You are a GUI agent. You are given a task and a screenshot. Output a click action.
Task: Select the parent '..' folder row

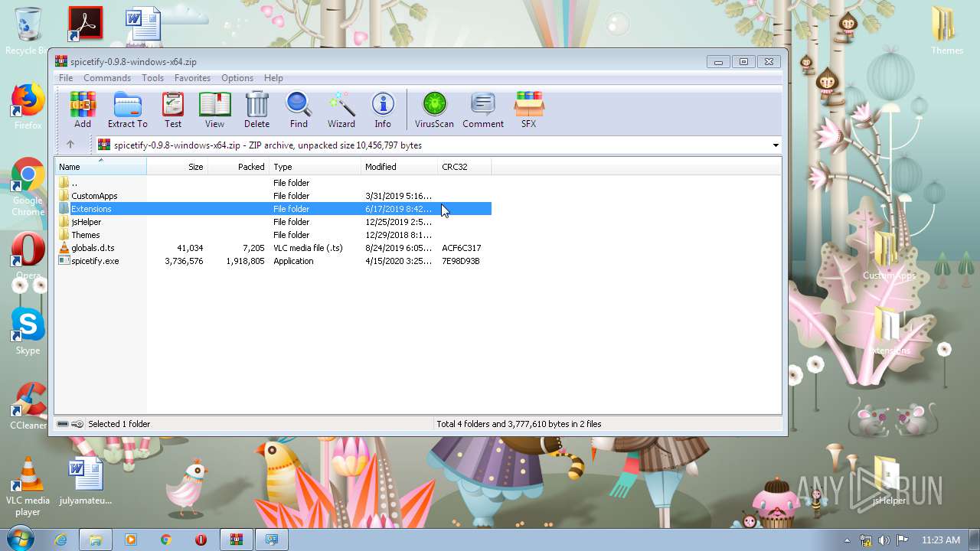coord(273,183)
